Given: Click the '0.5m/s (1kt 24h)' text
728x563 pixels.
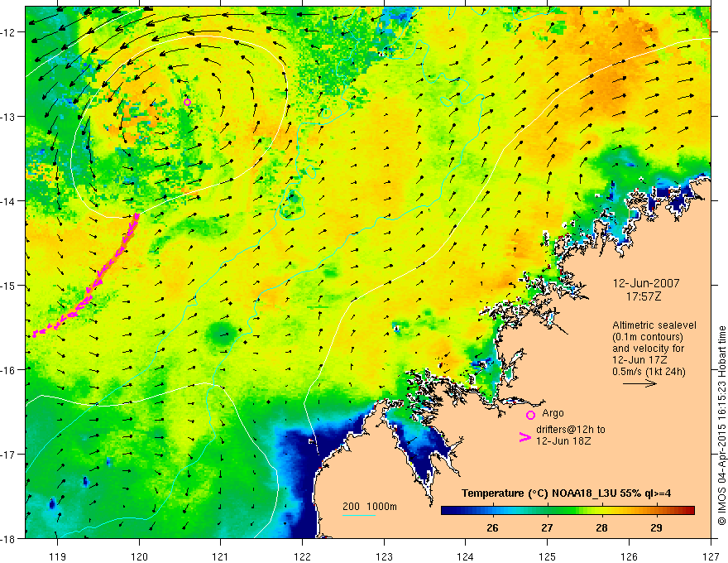Looking at the screenshot, I should [x=649, y=371].
